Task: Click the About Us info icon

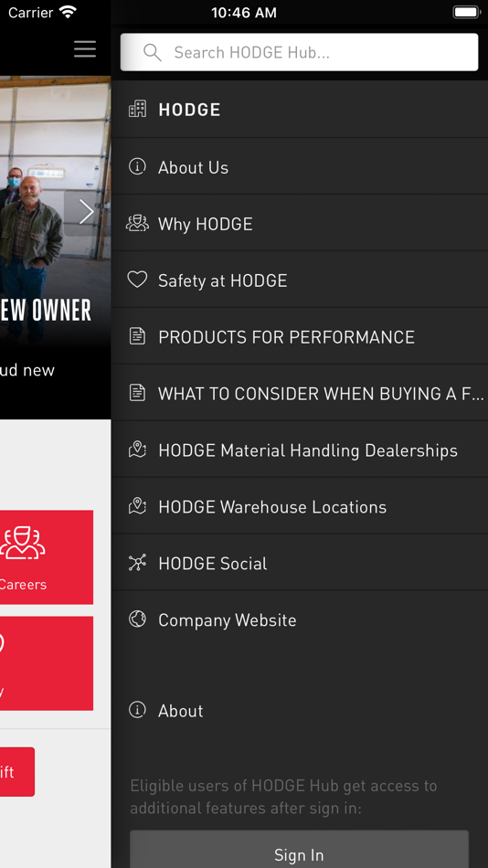Action: click(x=137, y=166)
